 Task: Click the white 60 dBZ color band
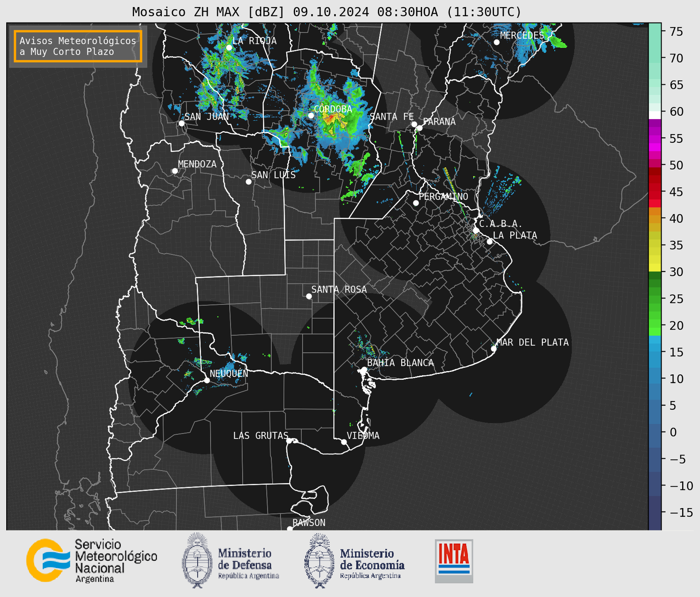click(655, 115)
